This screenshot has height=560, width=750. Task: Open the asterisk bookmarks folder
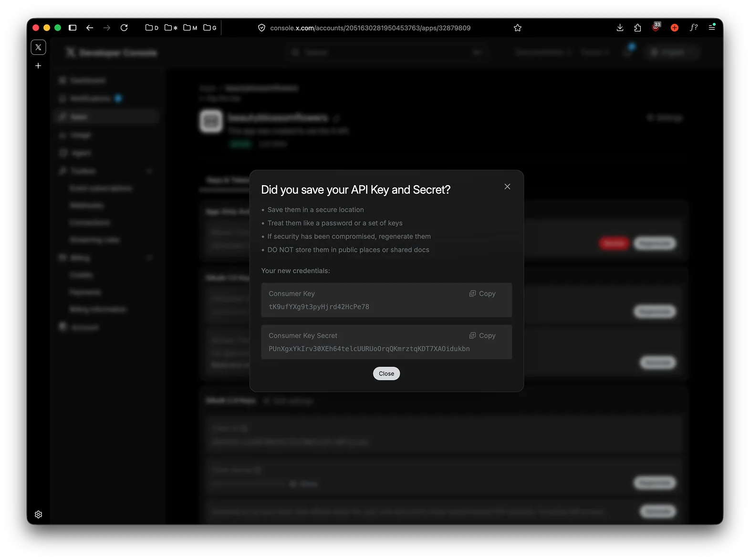pyautogui.click(x=171, y=28)
